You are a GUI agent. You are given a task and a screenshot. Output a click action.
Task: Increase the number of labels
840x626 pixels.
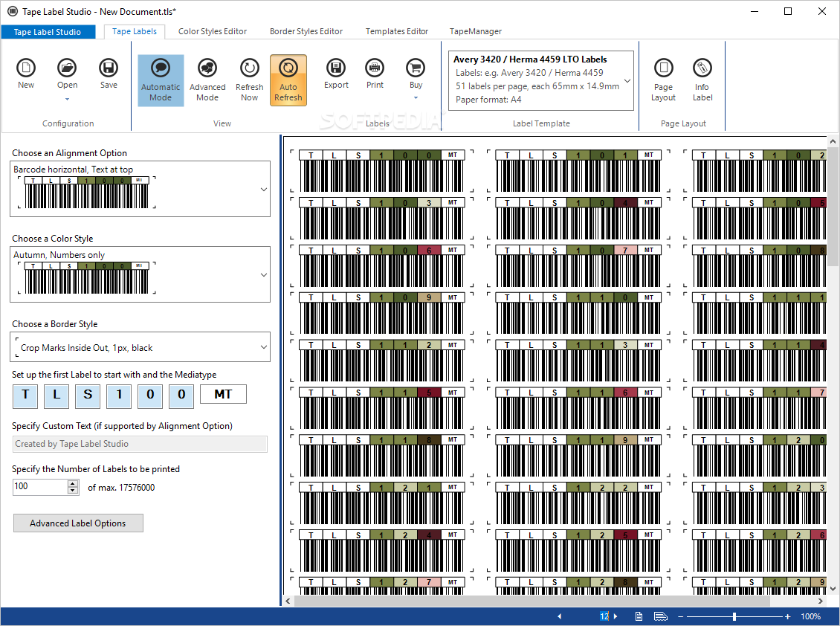[x=73, y=483]
